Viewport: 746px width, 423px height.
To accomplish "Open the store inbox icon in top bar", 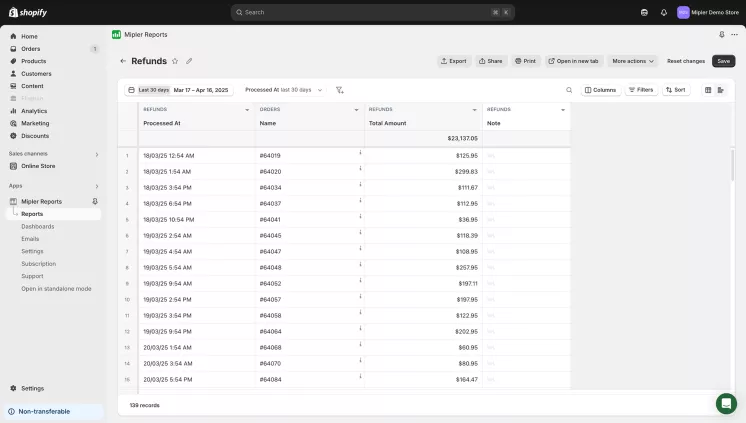I will [x=644, y=12].
